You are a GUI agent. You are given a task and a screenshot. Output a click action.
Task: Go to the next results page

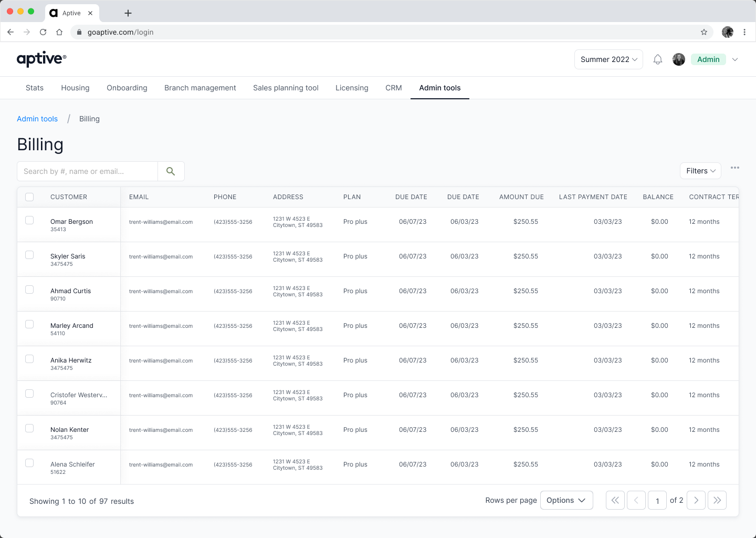click(x=696, y=500)
